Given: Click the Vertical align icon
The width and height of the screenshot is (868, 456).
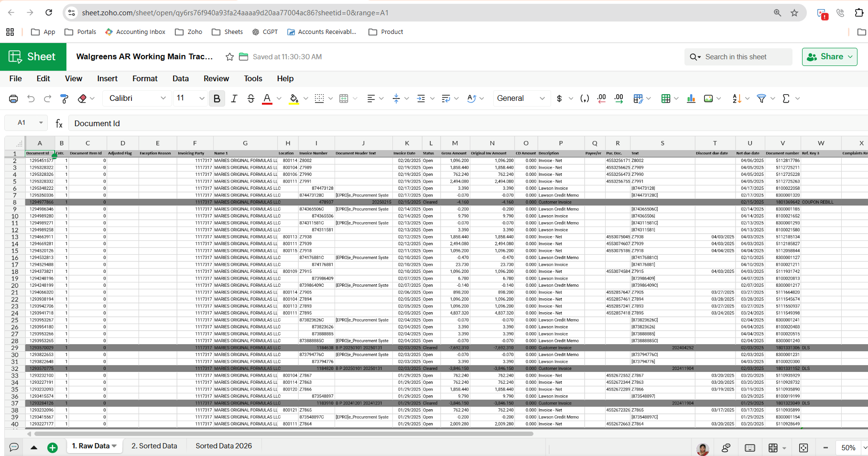Looking at the screenshot, I should tap(396, 98).
